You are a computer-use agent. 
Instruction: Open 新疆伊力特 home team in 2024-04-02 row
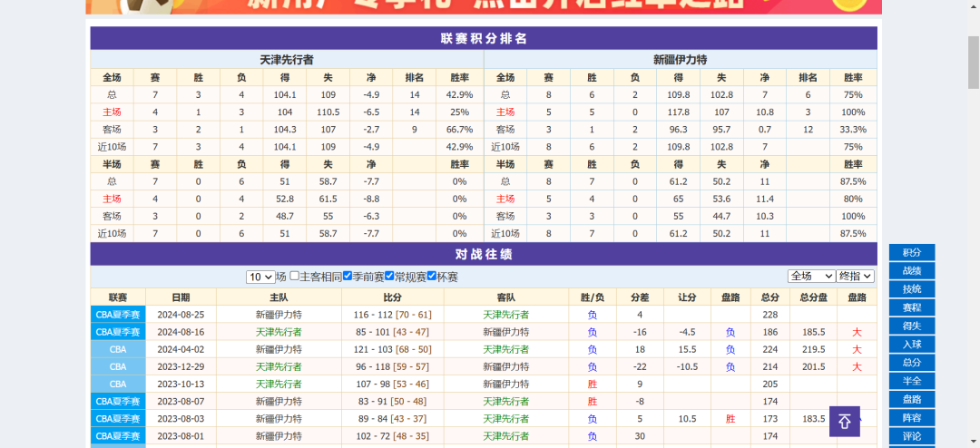point(279,349)
